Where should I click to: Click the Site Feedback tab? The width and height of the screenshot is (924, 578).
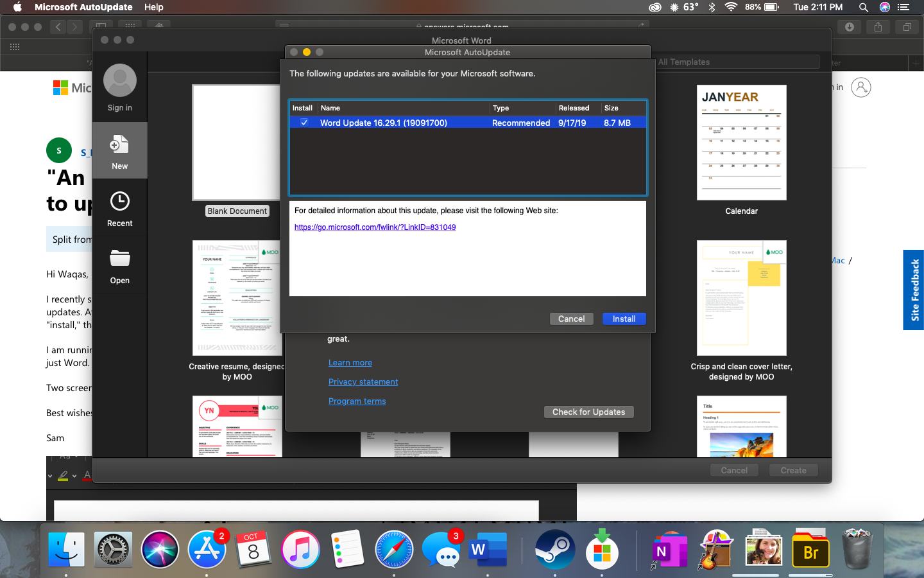pyautogui.click(x=914, y=290)
